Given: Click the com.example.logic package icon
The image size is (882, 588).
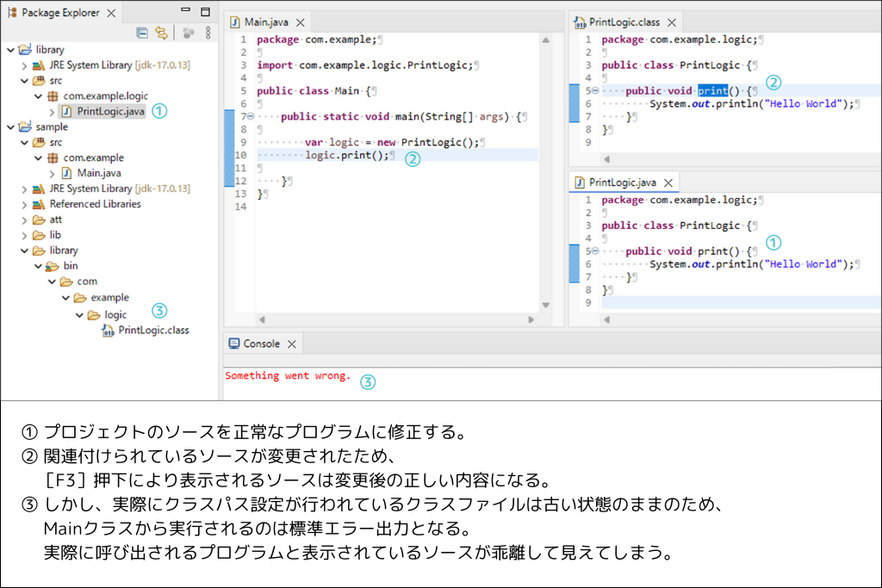Looking at the screenshot, I should [53, 96].
